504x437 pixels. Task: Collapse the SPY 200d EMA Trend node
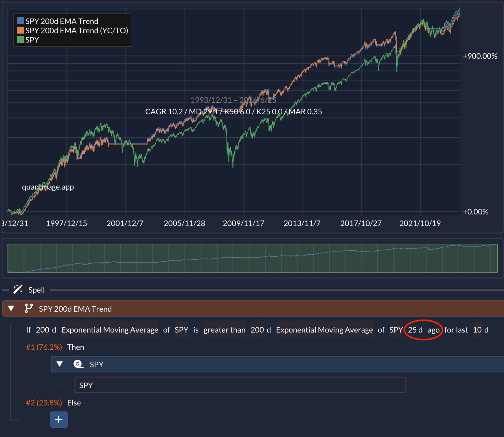point(11,309)
